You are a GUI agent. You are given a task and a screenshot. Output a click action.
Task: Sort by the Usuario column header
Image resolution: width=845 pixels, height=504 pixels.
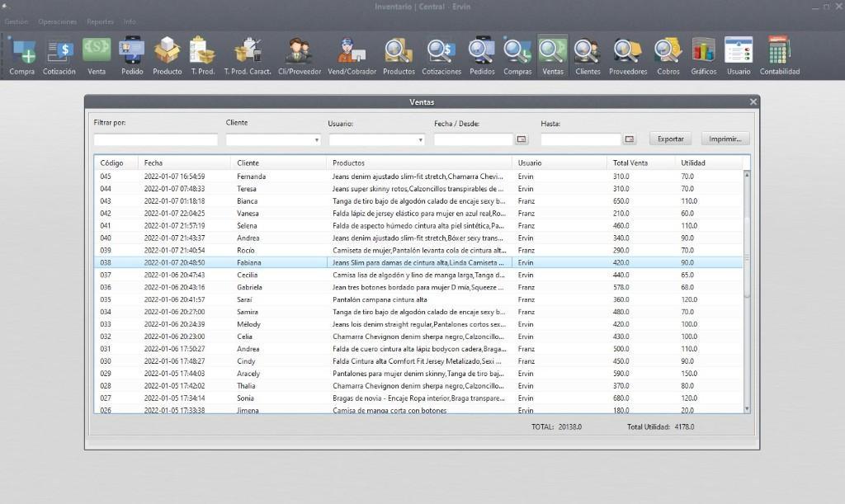coord(559,163)
